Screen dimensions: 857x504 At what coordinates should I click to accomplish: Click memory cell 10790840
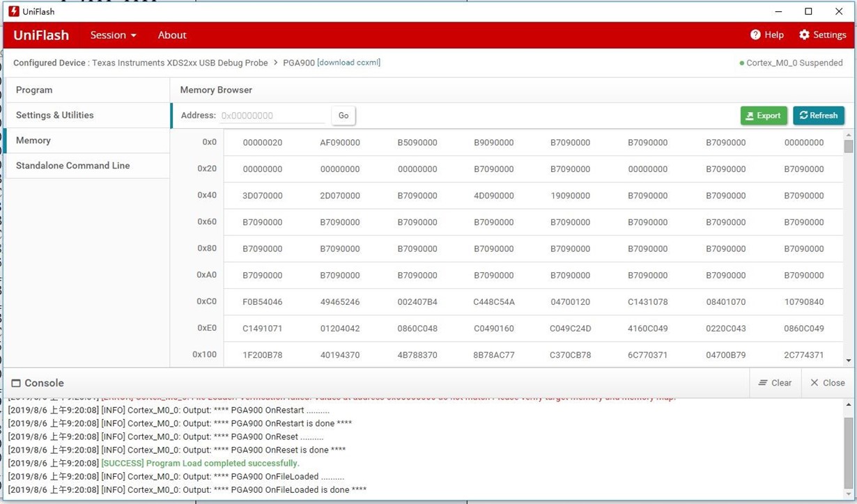(x=804, y=302)
